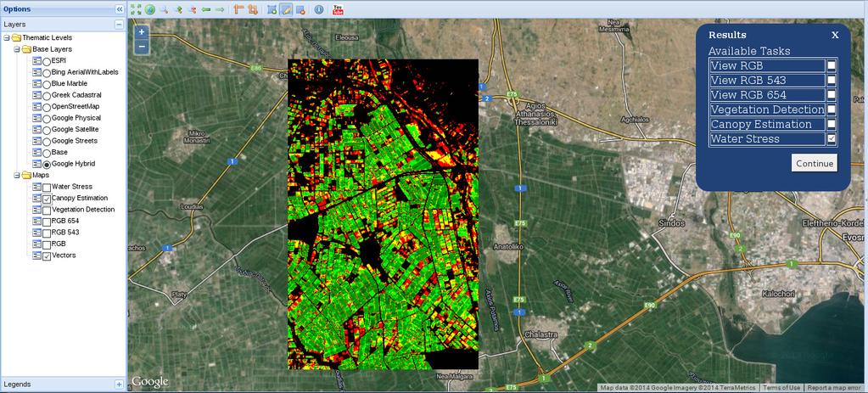The height and width of the screenshot is (393, 868).
Task: Click the Base layer label in tree
Action: (59, 152)
